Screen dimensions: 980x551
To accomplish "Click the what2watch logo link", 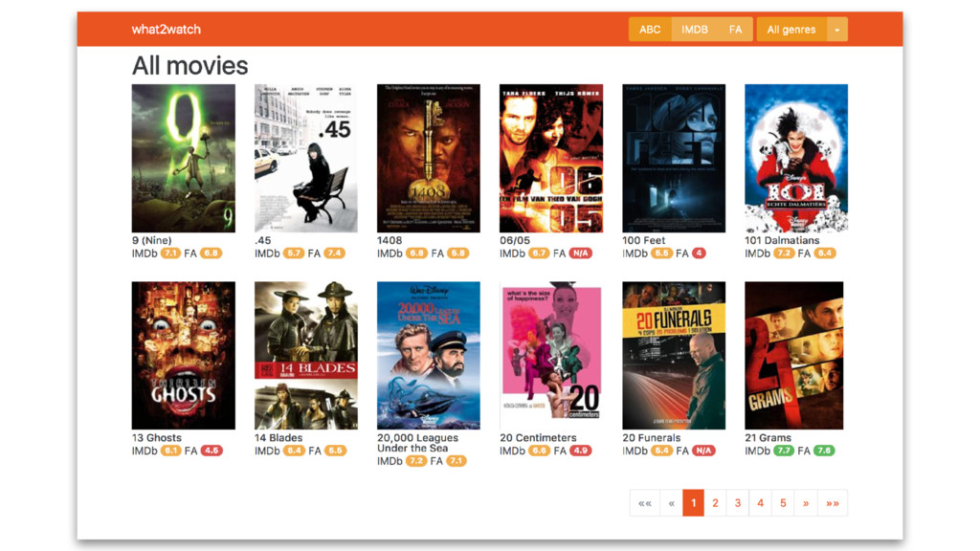I will [x=167, y=30].
